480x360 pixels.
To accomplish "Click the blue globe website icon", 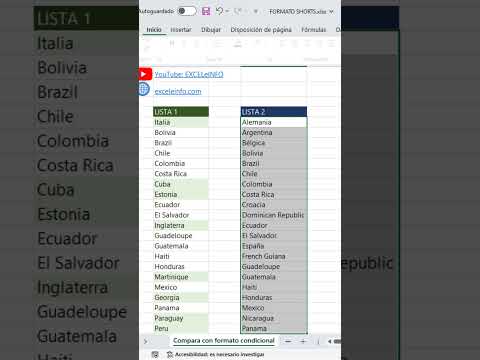I will click(x=144, y=89).
